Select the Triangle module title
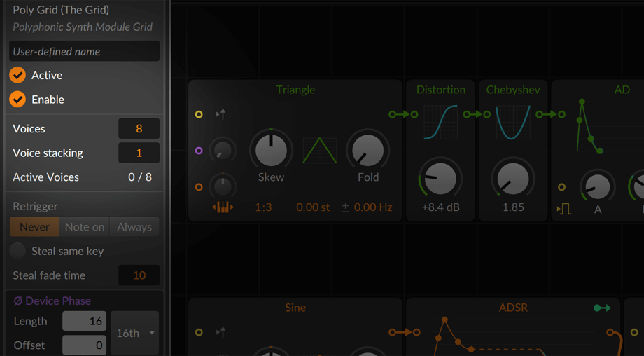Screen dimensions: 644x356 click(295, 90)
